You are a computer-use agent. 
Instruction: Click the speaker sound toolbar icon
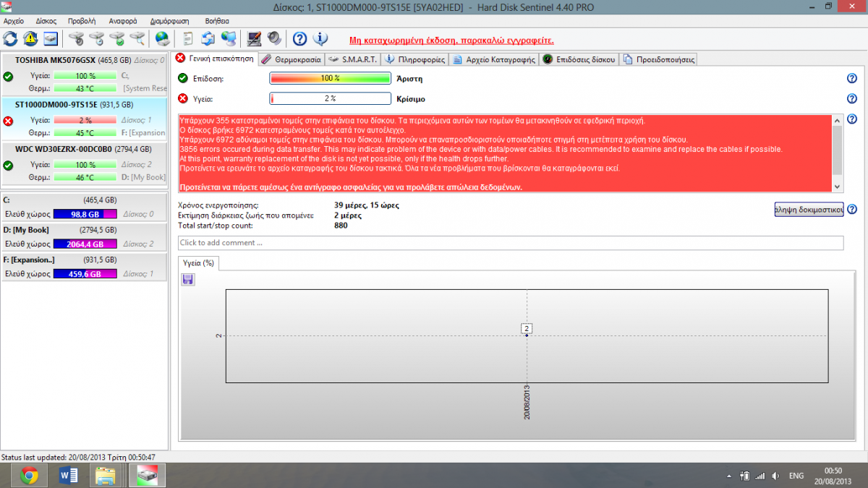point(274,38)
